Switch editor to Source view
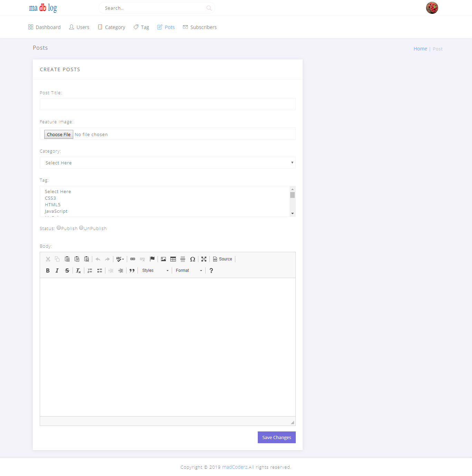Viewport: 472px width, 476px height. [x=223, y=259]
